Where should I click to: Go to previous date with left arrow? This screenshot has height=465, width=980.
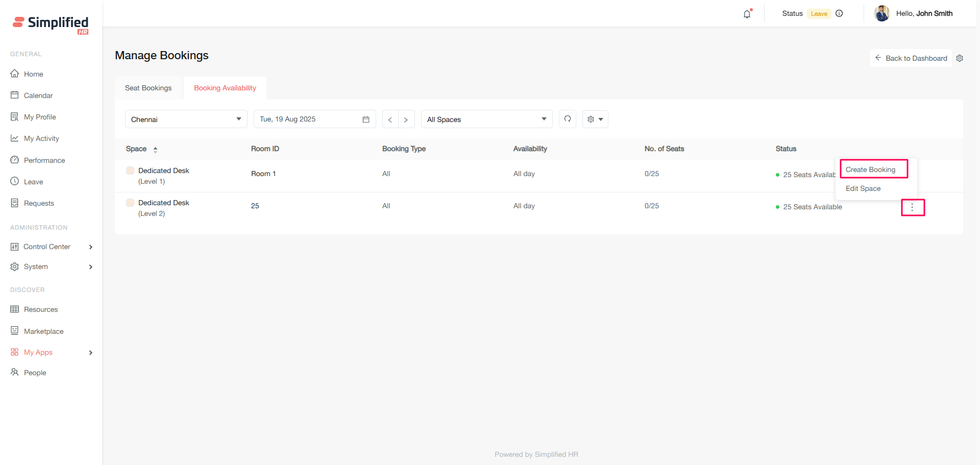click(x=390, y=119)
